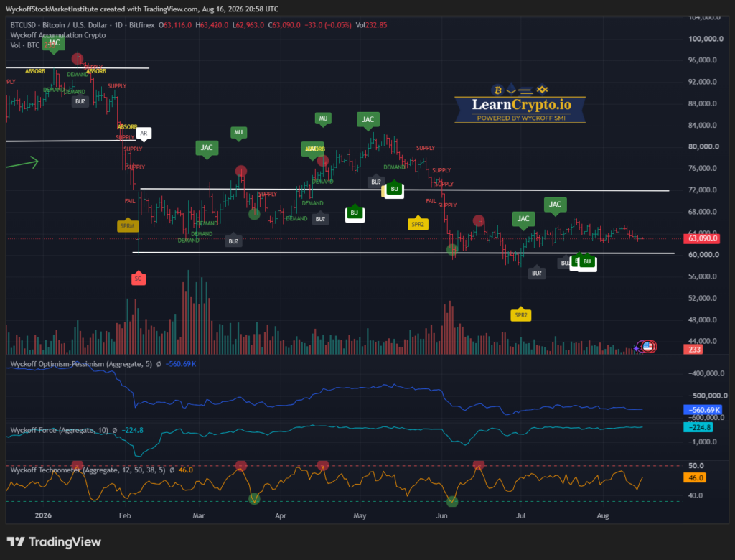Image resolution: width=735 pixels, height=560 pixels.
Task: Select the yellow SPRM label
Action: [x=128, y=225]
